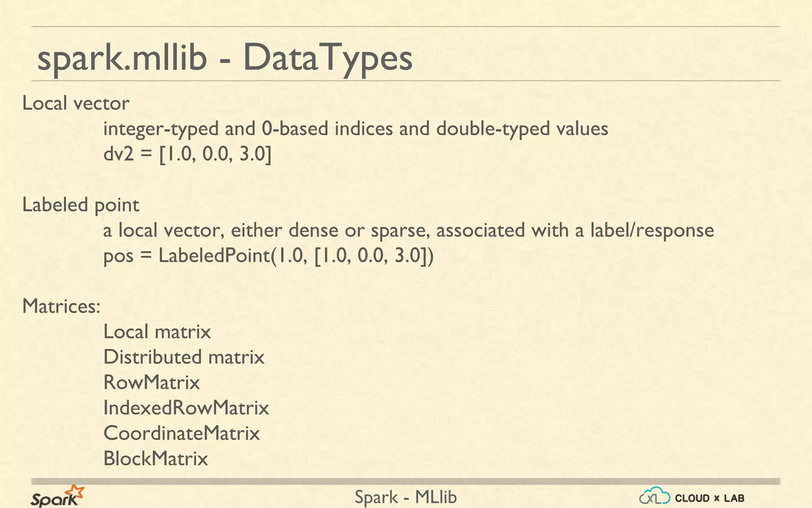812x508 pixels.
Task: Select the Labeled point heading
Action: 81,205
